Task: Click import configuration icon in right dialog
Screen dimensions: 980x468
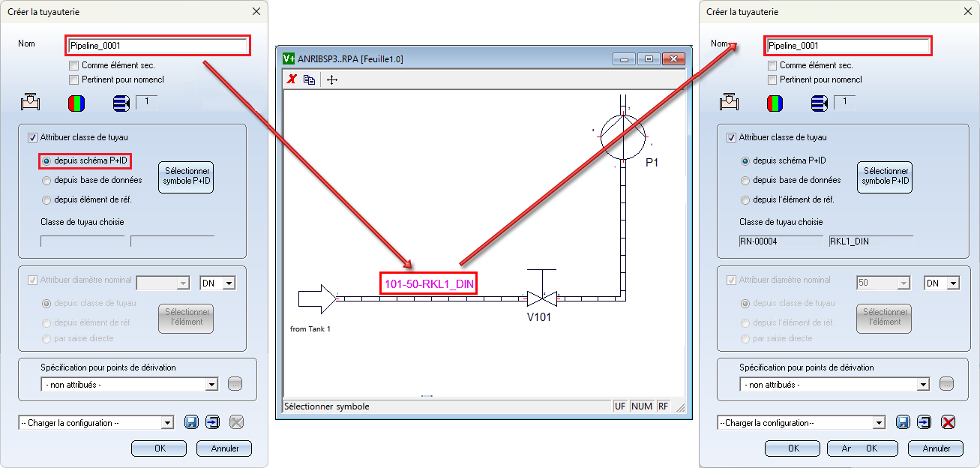Action: point(925,422)
